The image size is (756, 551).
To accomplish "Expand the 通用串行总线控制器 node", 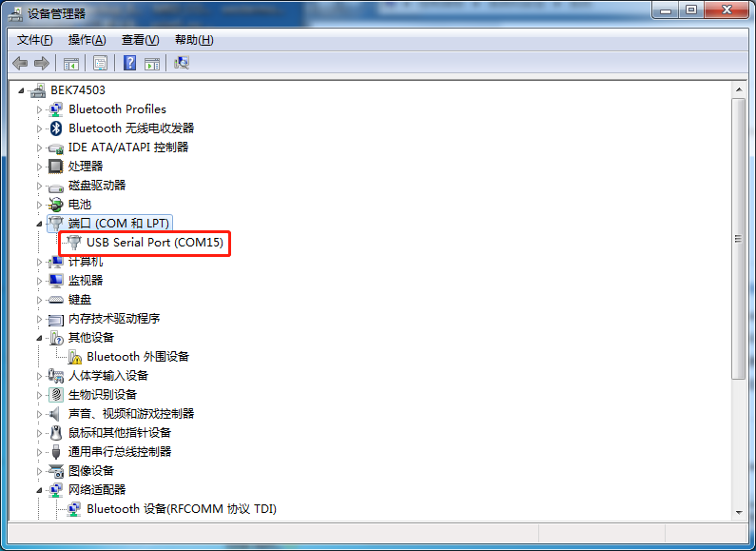I will (40, 452).
